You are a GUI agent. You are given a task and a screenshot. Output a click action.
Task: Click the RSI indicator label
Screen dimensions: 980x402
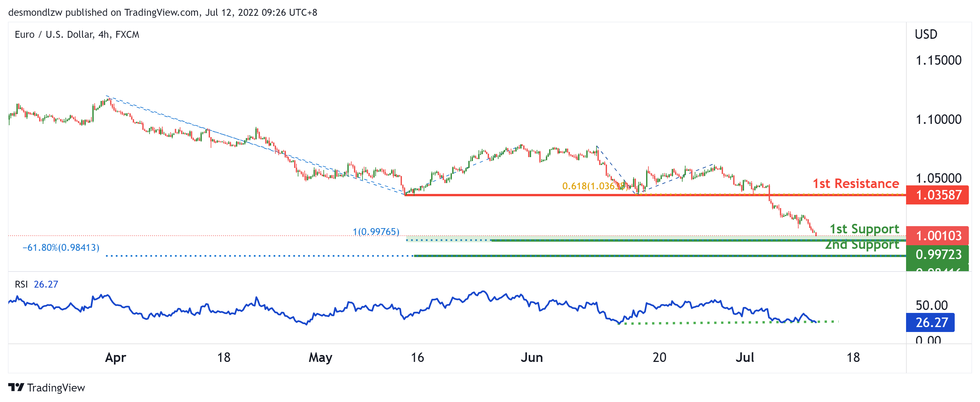pos(21,284)
